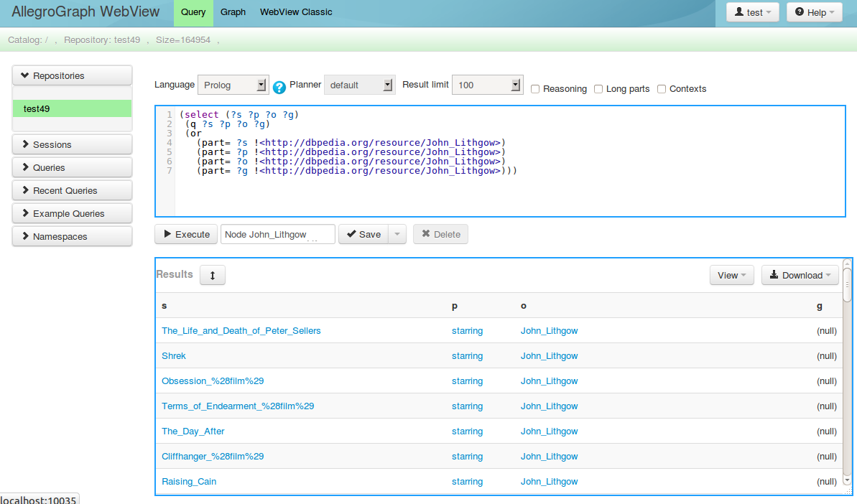Click the Save checkmark button

tap(363, 234)
